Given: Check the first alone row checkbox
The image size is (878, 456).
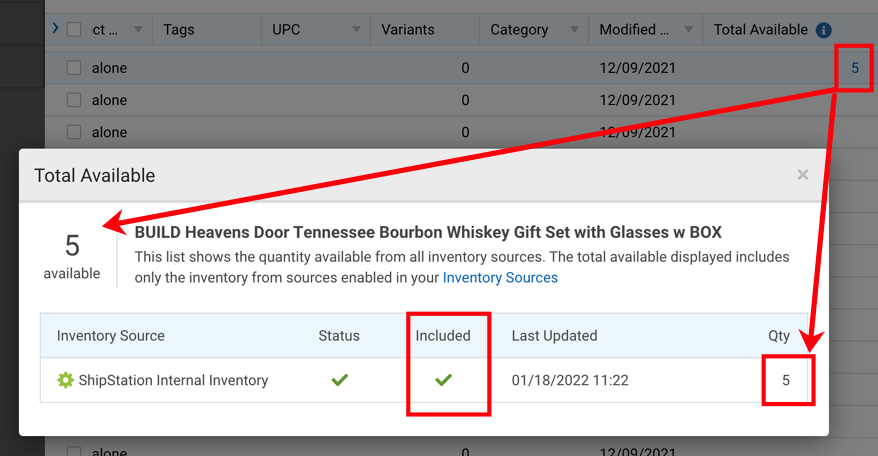Looking at the screenshot, I should click(x=74, y=68).
